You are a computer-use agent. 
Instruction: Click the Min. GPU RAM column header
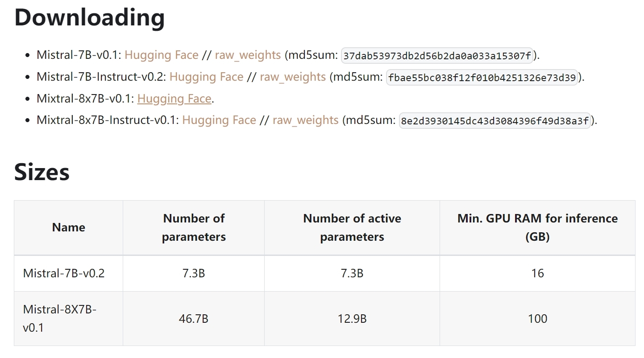pyautogui.click(x=537, y=227)
